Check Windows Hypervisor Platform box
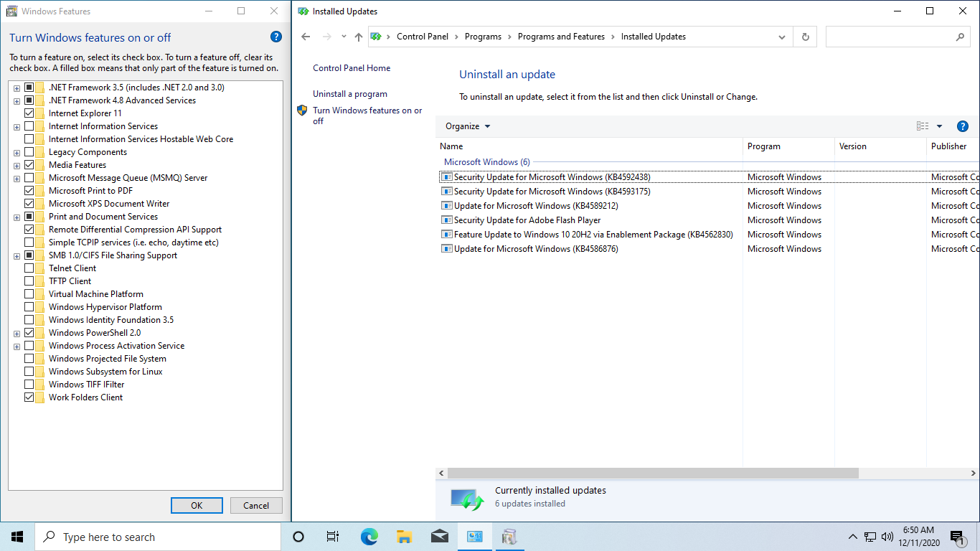This screenshot has height=551, width=980. pos(29,307)
